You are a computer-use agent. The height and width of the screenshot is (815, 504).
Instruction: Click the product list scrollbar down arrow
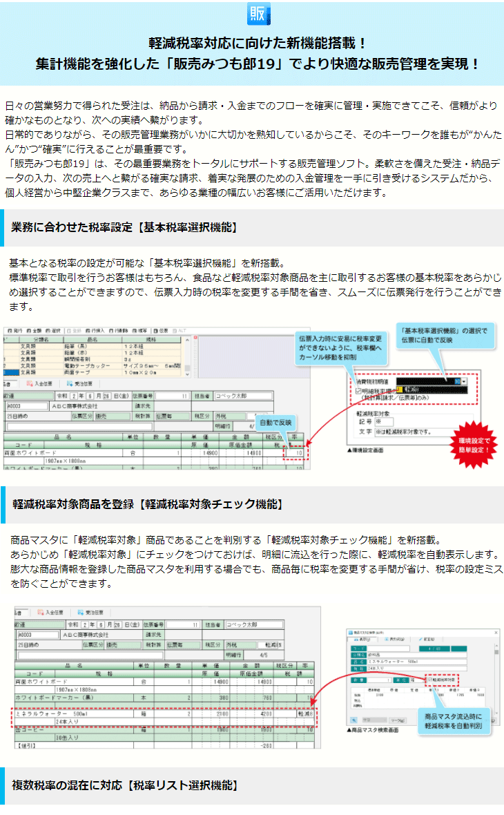click(x=188, y=374)
